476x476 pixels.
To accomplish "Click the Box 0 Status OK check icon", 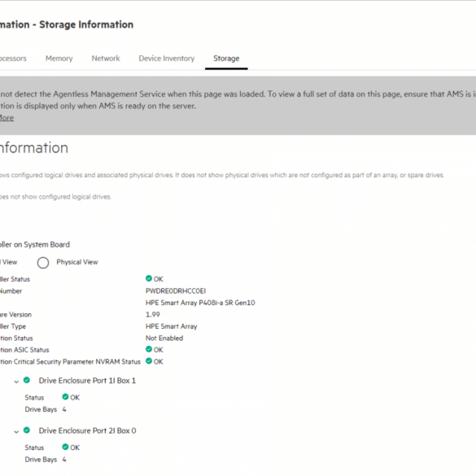I will tap(65, 447).
